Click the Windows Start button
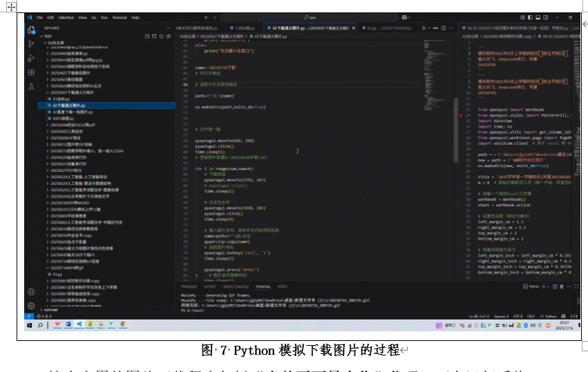588x372 pixels. [x=29, y=326]
